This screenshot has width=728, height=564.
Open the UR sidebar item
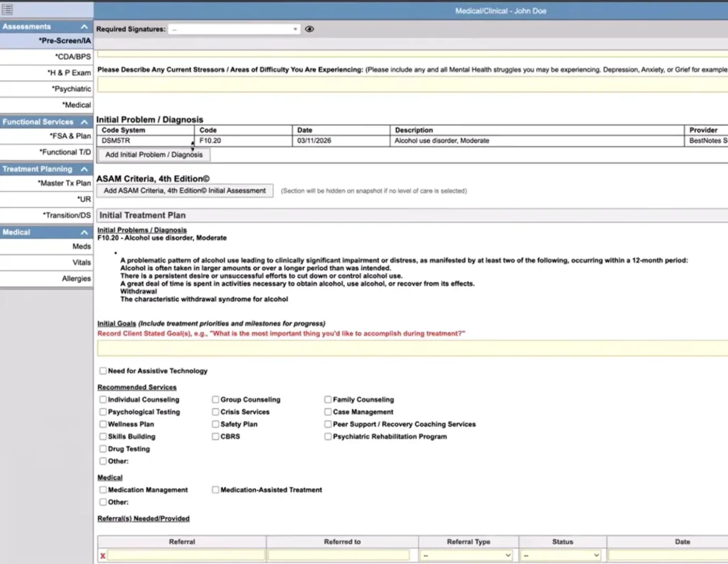point(46,199)
